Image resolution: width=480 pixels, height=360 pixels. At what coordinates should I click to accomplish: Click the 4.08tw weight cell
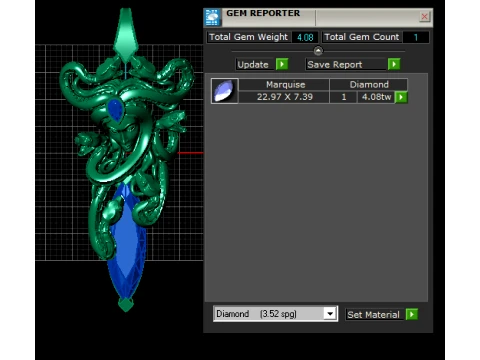376,97
